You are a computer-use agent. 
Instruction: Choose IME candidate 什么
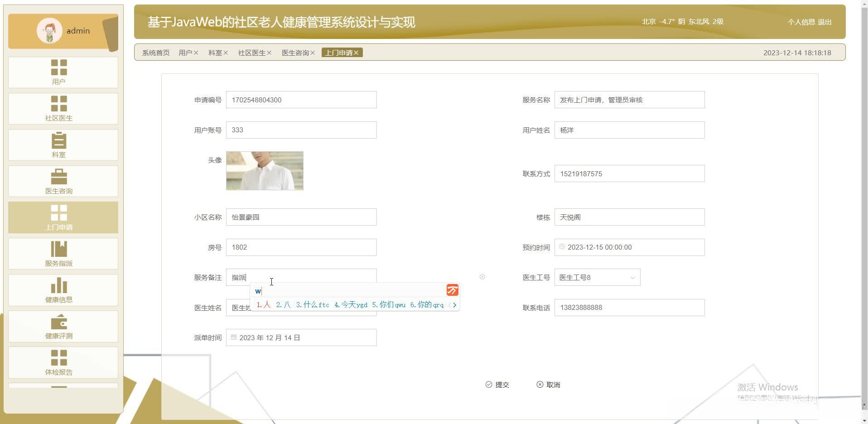pyautogui.click(x=313, y=305)
